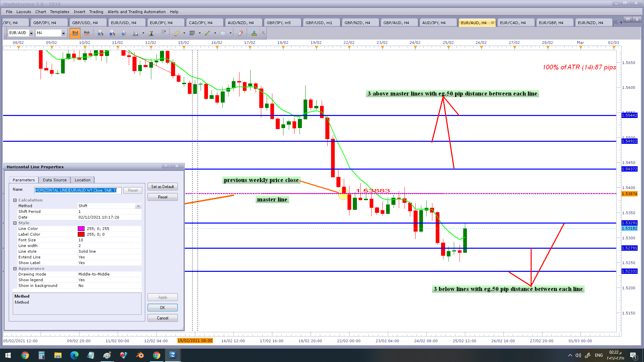The width and height of the screenshot is (644, 362).
Task: Open Microsoft Edge from the taskbar
Action: point(74,355)
